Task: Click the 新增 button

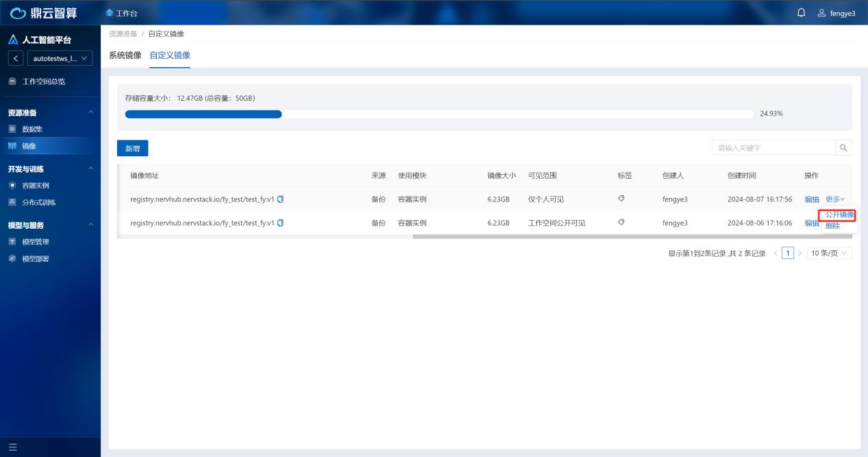Action: pyautogui.click(x=132, y=148)
